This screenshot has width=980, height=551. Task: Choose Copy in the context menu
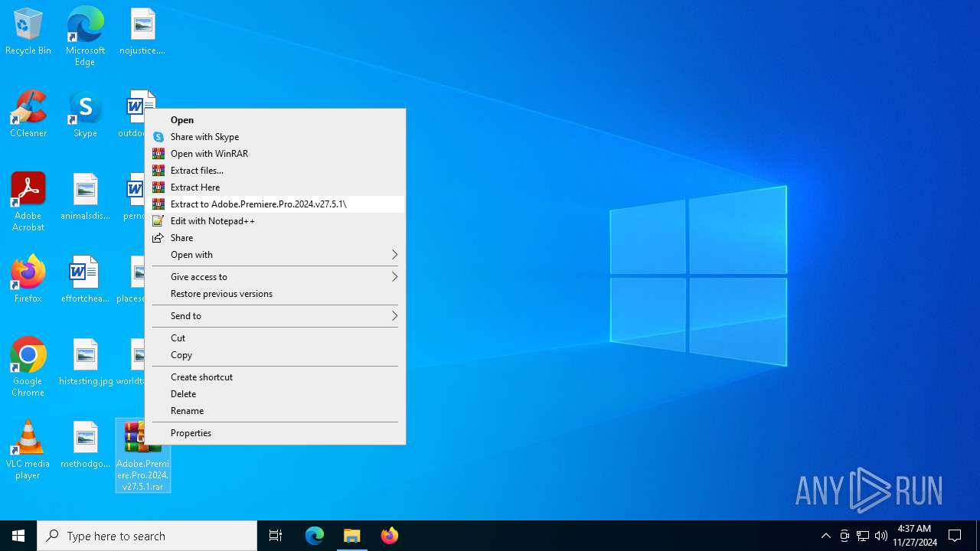pyautogui.click(x=275, y=355)
